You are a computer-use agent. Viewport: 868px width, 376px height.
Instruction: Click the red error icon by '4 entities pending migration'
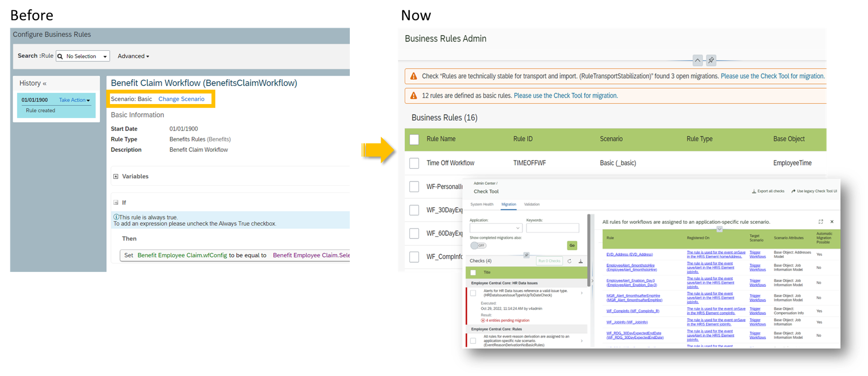(483, 320)
